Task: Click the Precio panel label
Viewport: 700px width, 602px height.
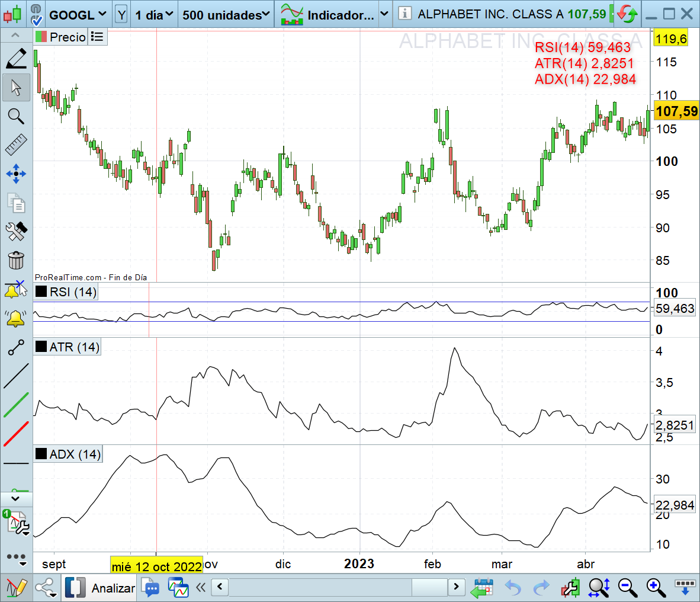Action: coord(60,37)
